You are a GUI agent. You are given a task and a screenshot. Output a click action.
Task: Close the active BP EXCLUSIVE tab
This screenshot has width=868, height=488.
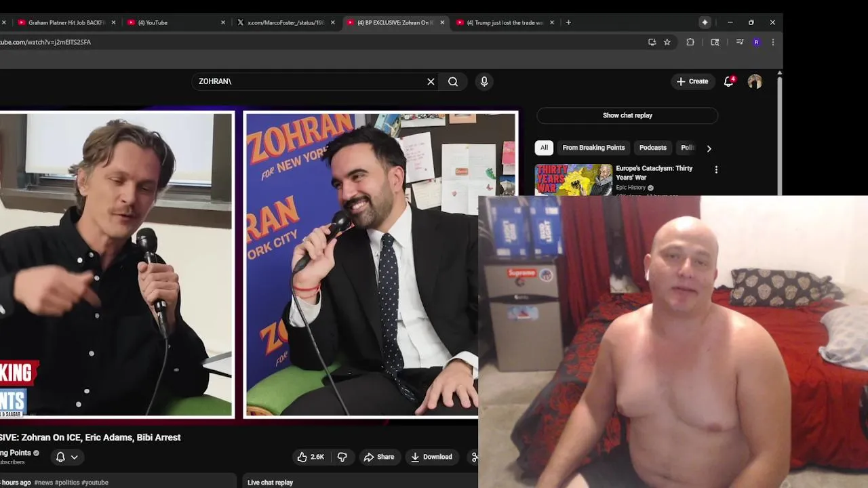443,22
